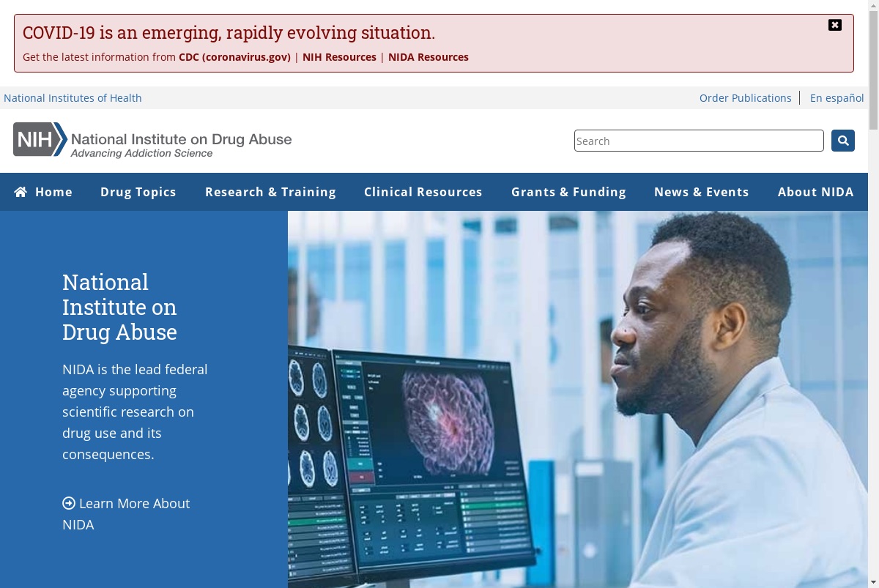Click the Home house icon
This screenshot has height=588, width=879.
pos(21,192)
